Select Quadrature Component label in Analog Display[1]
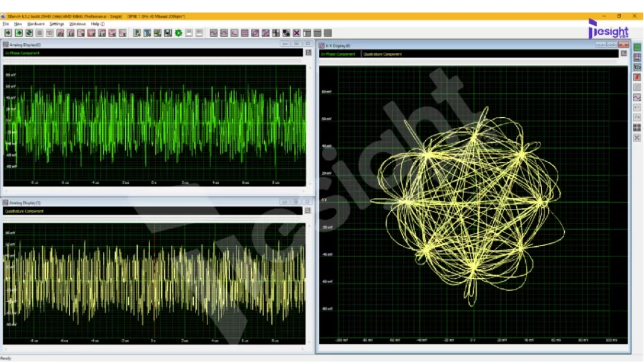 (25, 211)
